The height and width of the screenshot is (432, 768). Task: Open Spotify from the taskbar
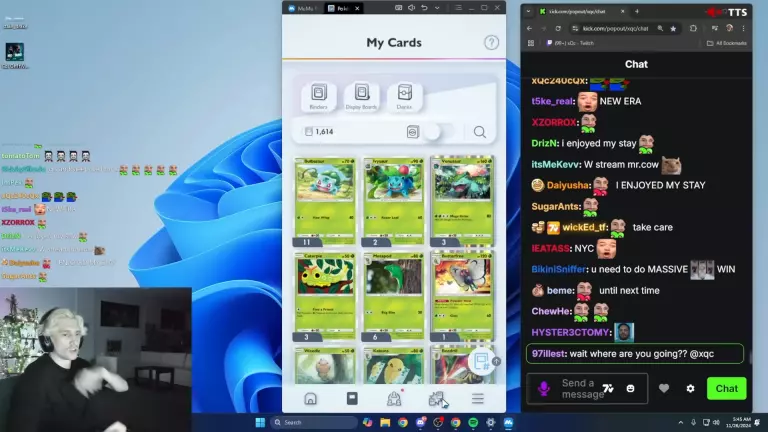(473, 422)
